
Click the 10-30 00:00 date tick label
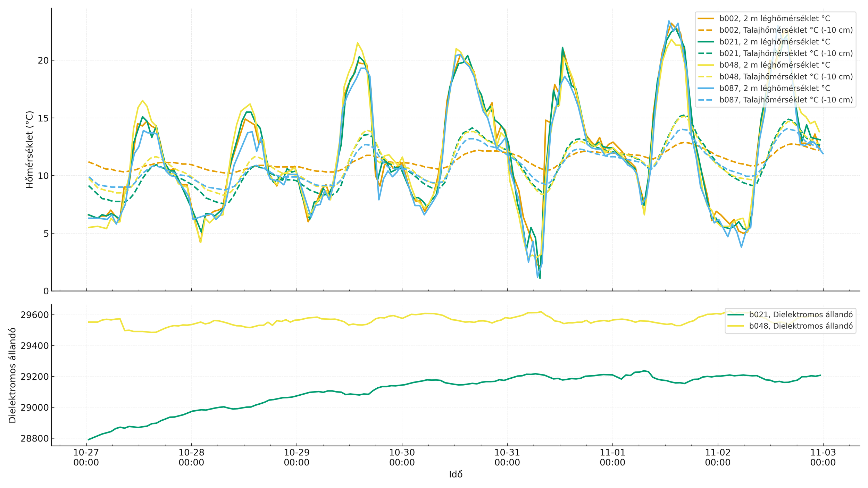tap(402, 457)
